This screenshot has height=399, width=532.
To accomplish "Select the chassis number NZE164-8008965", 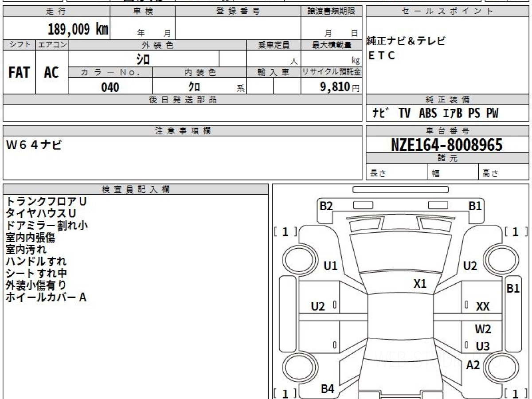I will pos(447,145).
